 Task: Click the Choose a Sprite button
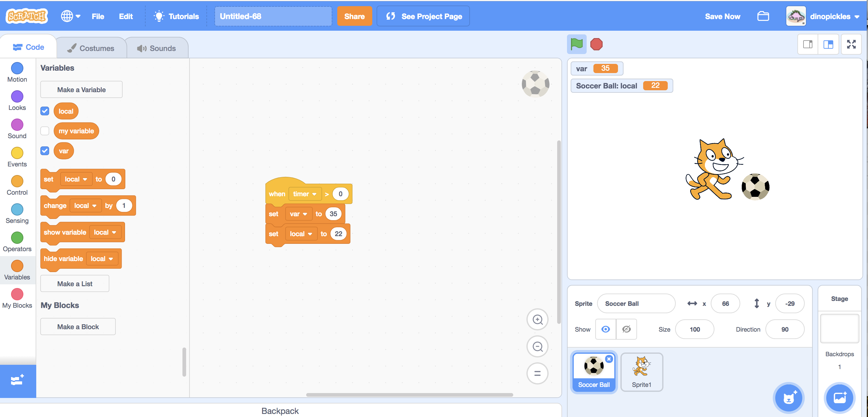(788, 398)
